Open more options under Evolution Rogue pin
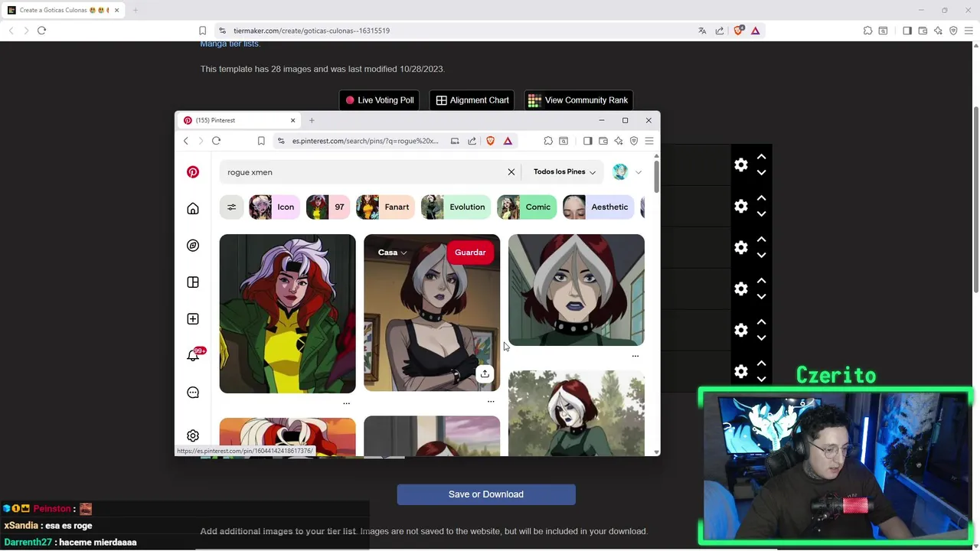The height and width of the screenshot is (551, 980). click(x=635, y=356)
